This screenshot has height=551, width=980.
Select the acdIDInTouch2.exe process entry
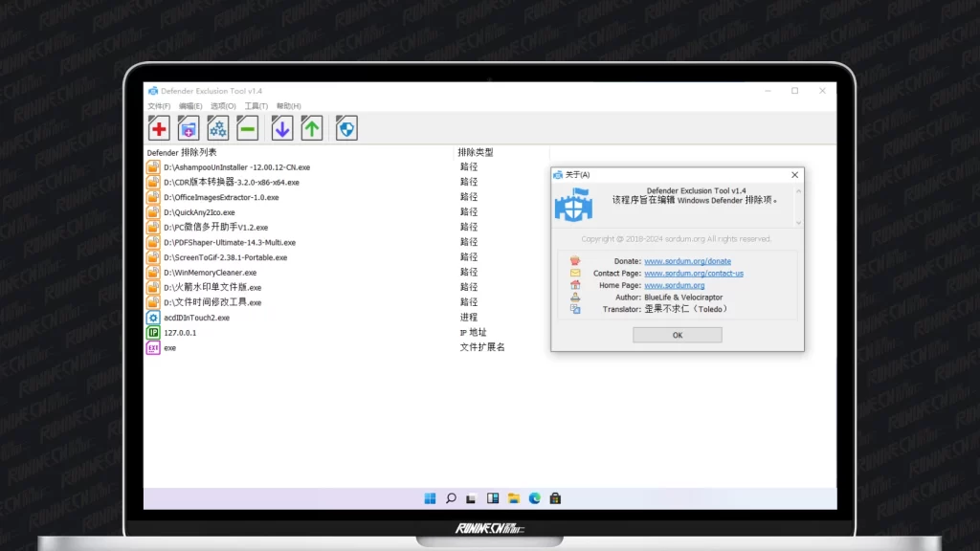[196, 318]
